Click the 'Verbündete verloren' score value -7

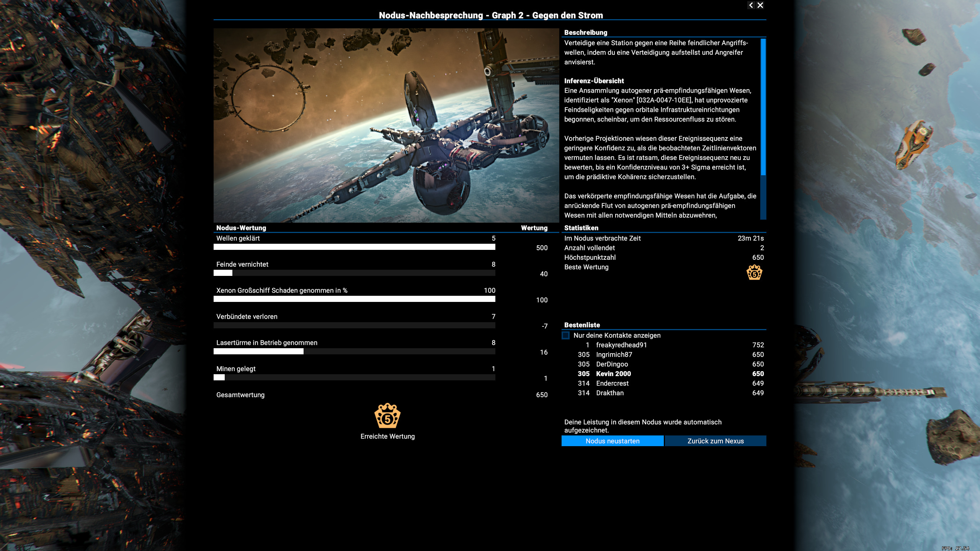545,326
